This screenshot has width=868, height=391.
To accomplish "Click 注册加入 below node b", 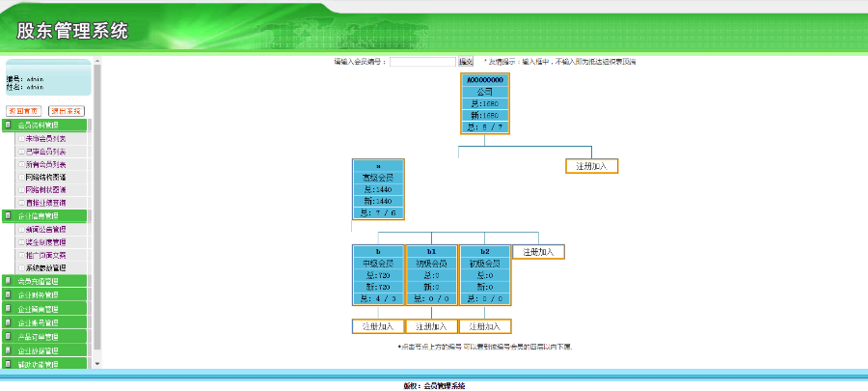I will click(378, 326).
